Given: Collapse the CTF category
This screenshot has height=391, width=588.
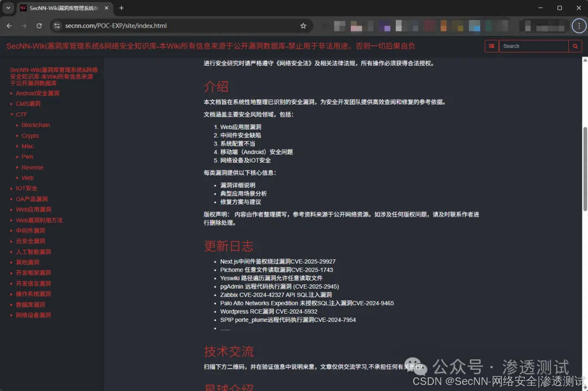Looking at the screenshot, I should (x=21, y=114).
